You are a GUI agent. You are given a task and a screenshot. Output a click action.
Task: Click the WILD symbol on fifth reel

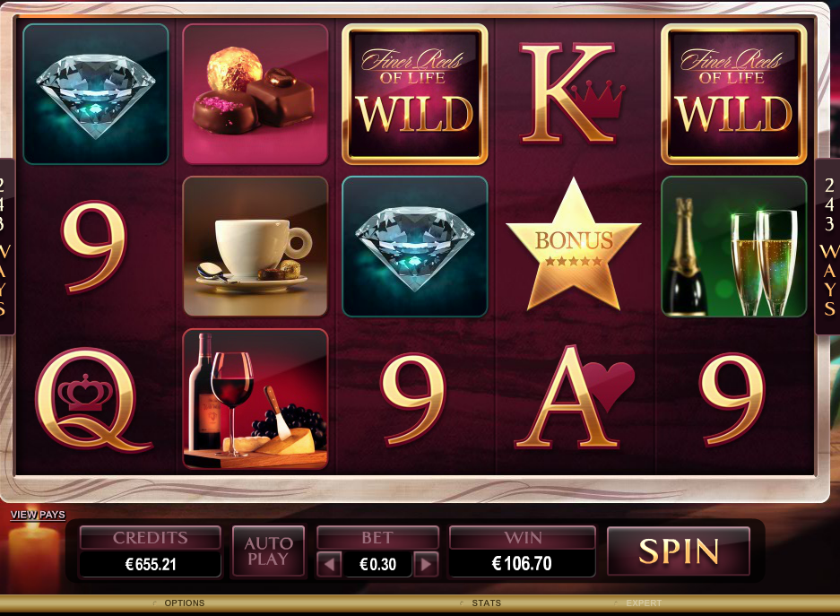[734, 94]
